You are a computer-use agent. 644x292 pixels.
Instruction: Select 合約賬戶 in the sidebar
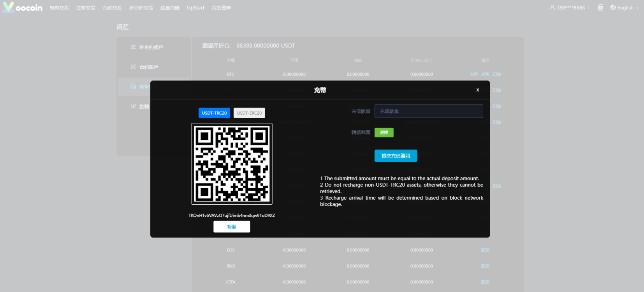coord(149,67)
